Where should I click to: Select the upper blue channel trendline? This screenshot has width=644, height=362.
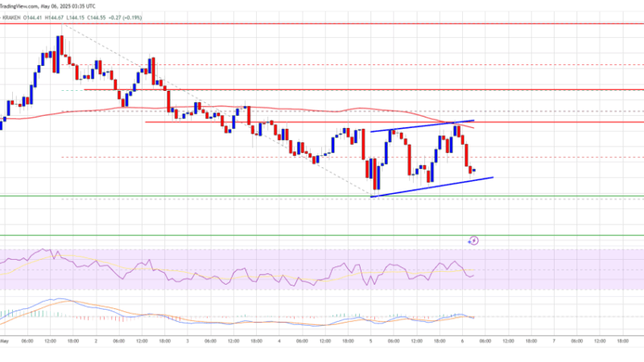[422, 126]
